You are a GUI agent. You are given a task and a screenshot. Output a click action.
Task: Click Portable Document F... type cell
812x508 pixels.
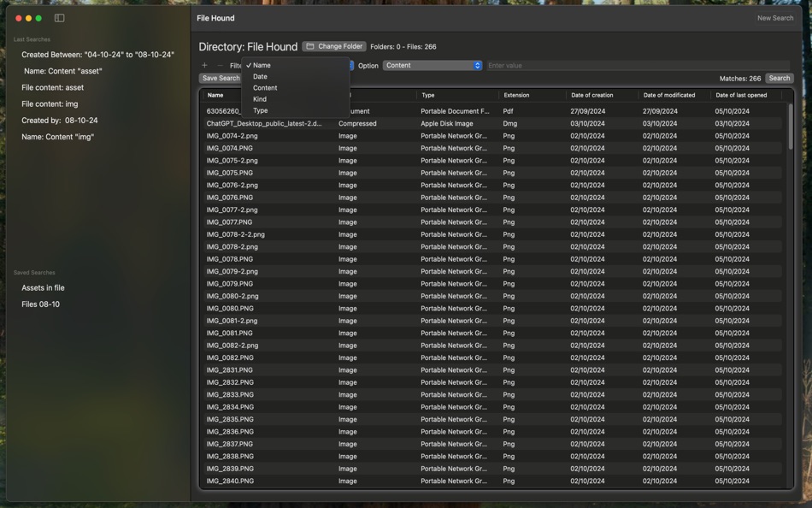(x=455, y=111)
